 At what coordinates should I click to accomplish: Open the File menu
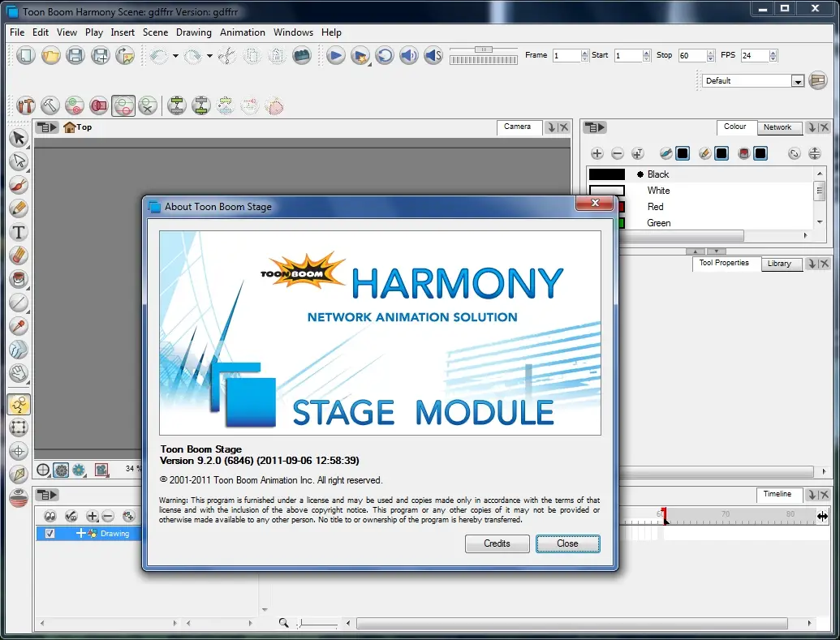tap(17, 32)
